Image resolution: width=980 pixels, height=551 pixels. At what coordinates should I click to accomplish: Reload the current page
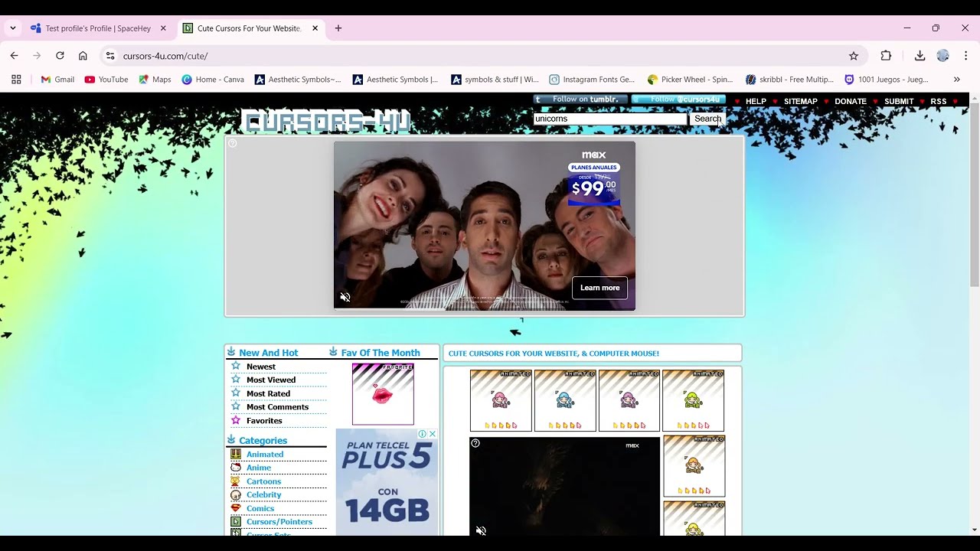tap(60, 56)
